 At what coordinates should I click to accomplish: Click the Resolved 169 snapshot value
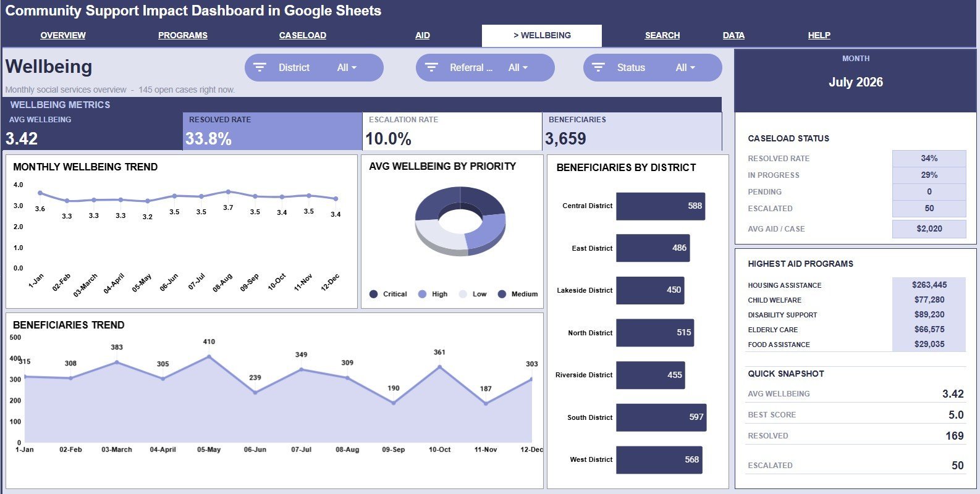[x=955, y=436]
